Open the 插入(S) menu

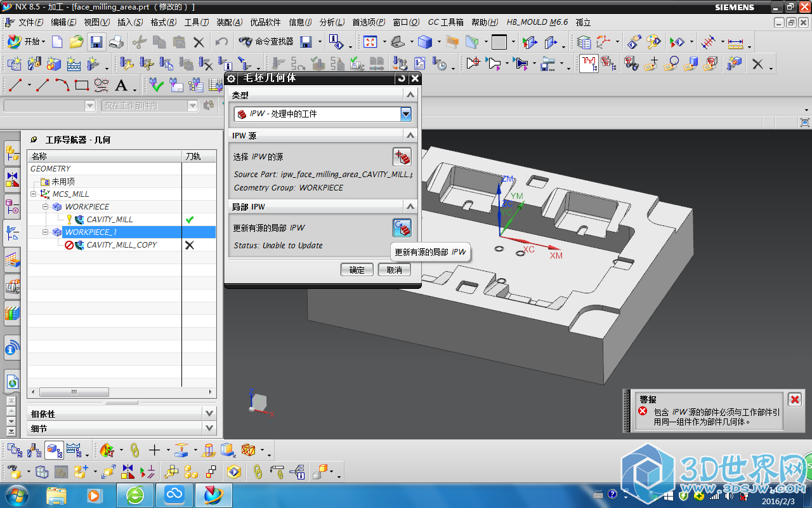[x=130, y=22]
